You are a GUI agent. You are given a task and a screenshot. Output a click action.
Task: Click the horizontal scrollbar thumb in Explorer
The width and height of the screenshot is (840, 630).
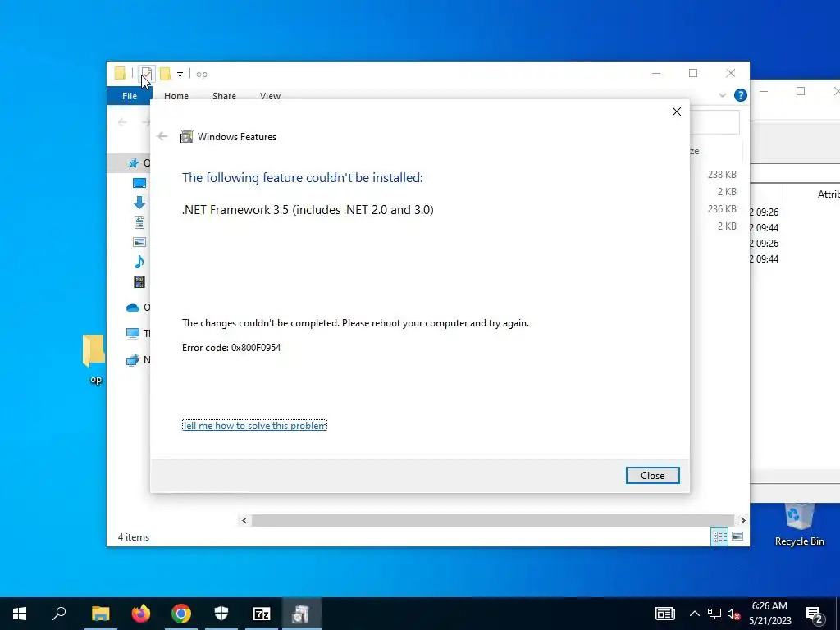492,520
